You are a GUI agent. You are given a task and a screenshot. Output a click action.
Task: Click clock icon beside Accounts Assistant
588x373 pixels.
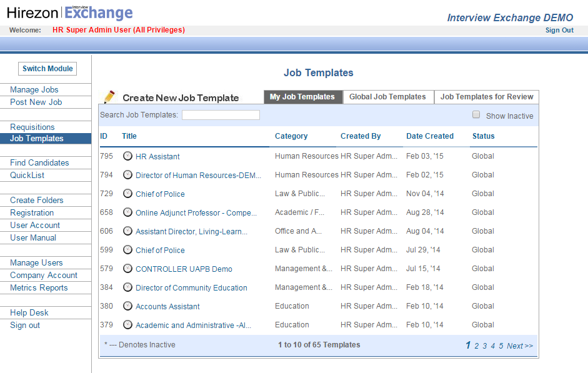(128, 306)
